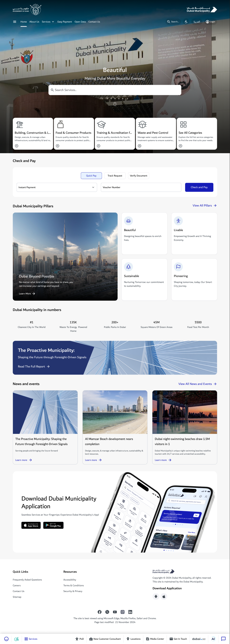Go to previous hero slide
This screenshot has height=644, width=230.
click(102, 98)
